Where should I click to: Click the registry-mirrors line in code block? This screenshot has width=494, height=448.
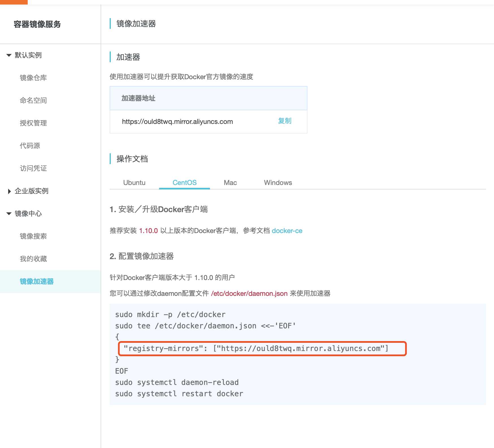(x=256, y=348)
